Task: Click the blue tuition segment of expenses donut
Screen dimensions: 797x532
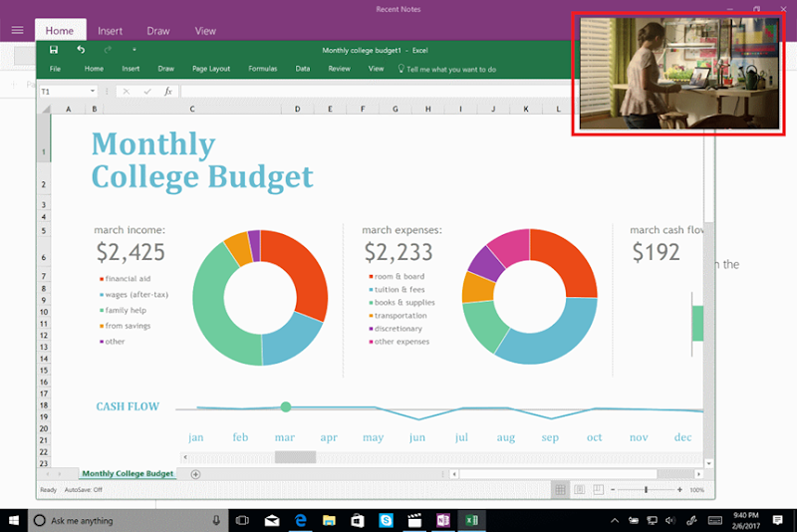Action: [x=554, y=341]
